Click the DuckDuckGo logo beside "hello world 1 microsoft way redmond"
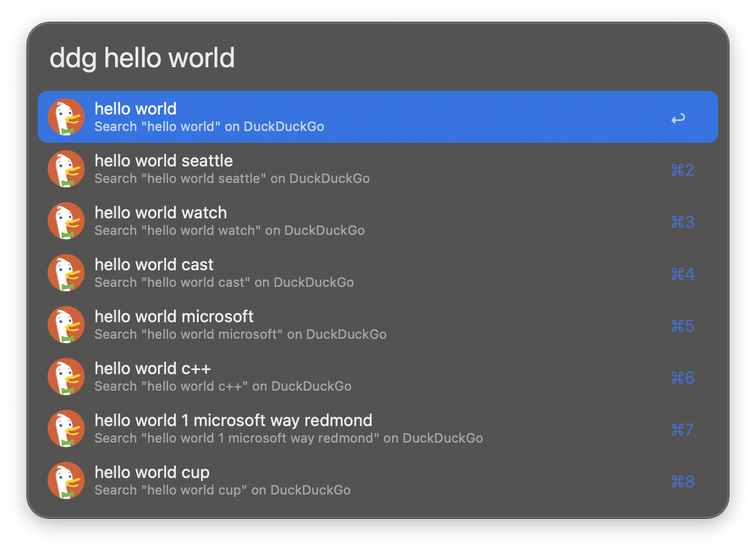 point(66,428)
